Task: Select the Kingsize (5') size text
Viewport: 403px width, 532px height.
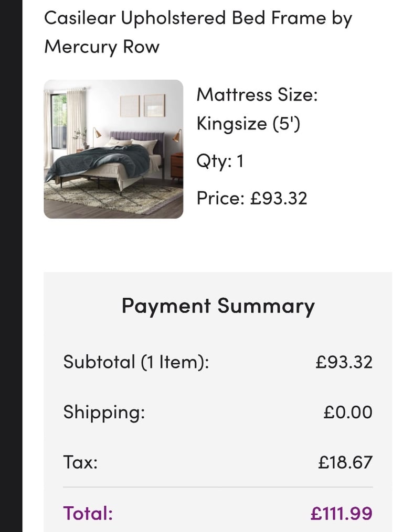Action: click(248, 124)
